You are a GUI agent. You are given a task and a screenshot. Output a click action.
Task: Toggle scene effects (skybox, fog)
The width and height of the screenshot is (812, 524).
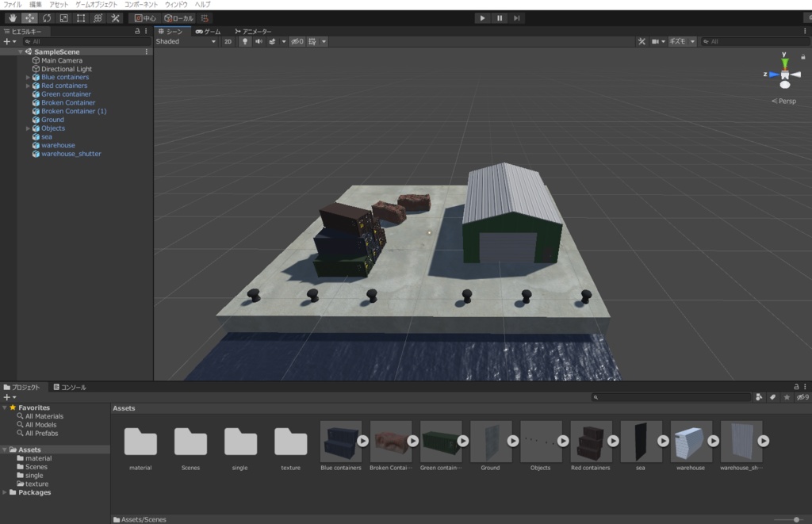click(272, 41)
